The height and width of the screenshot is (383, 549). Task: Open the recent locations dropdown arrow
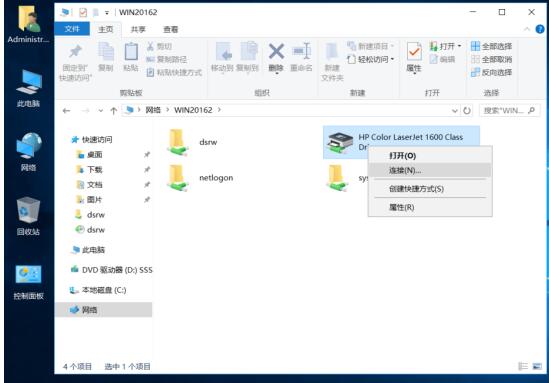(x=100, y=111)
